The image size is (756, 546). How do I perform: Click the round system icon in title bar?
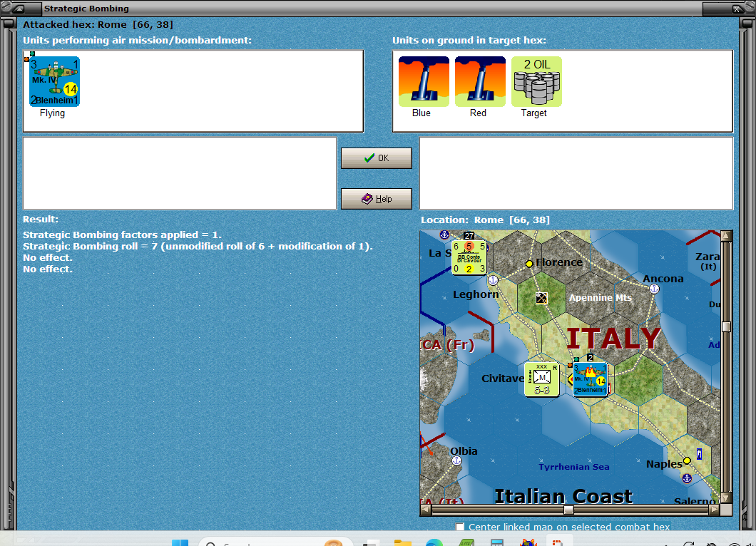point(5,7)
